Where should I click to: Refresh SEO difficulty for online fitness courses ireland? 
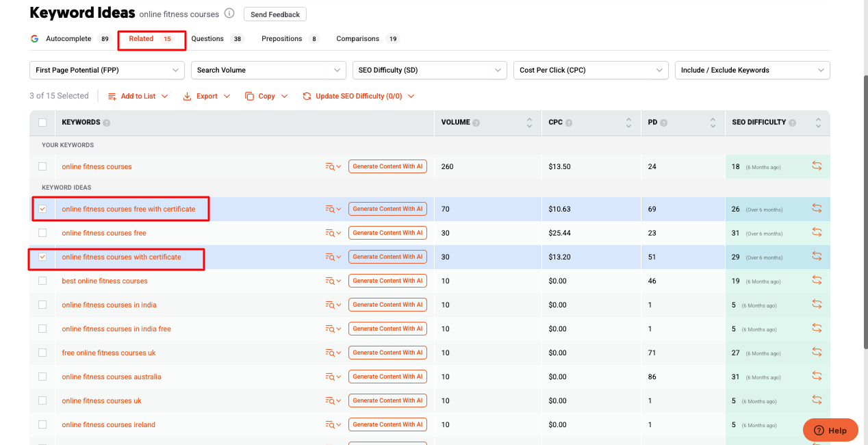click(x=817, y=424)
